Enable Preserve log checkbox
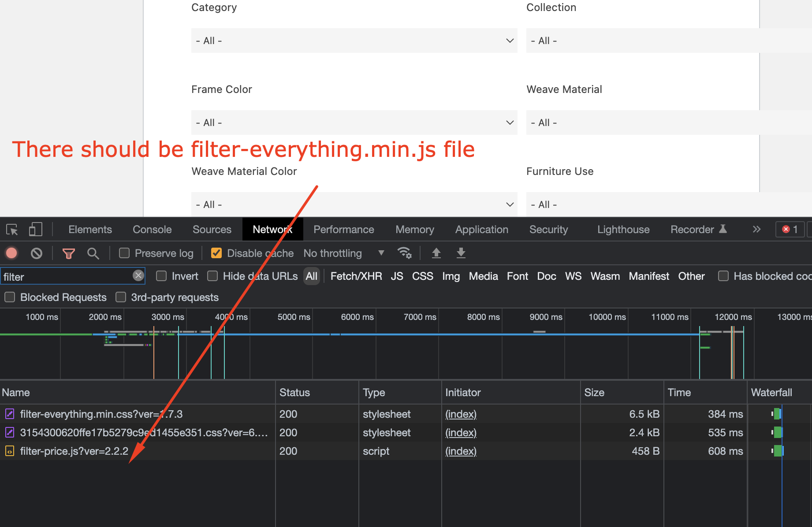Image resolution: width=812 pixels, height=527 pixels. click(x=124, y=253)
